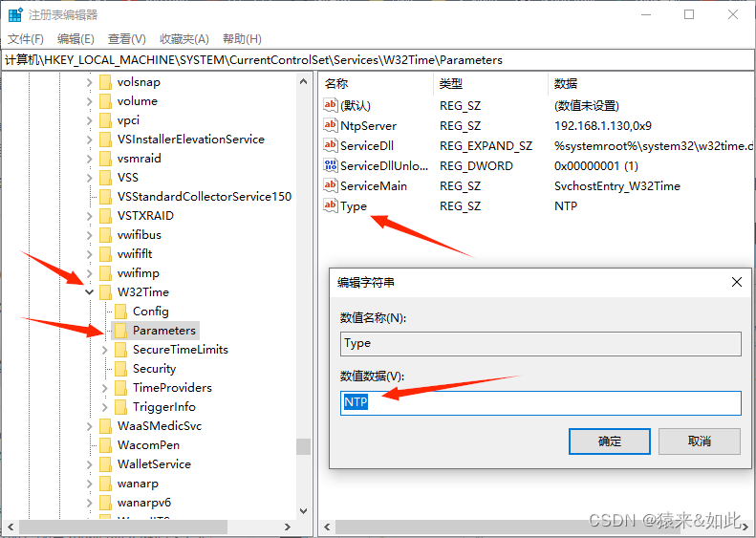This screenshot has height=538, width=756.
Task: Select the vsmraid key
Action: (140, 159)
